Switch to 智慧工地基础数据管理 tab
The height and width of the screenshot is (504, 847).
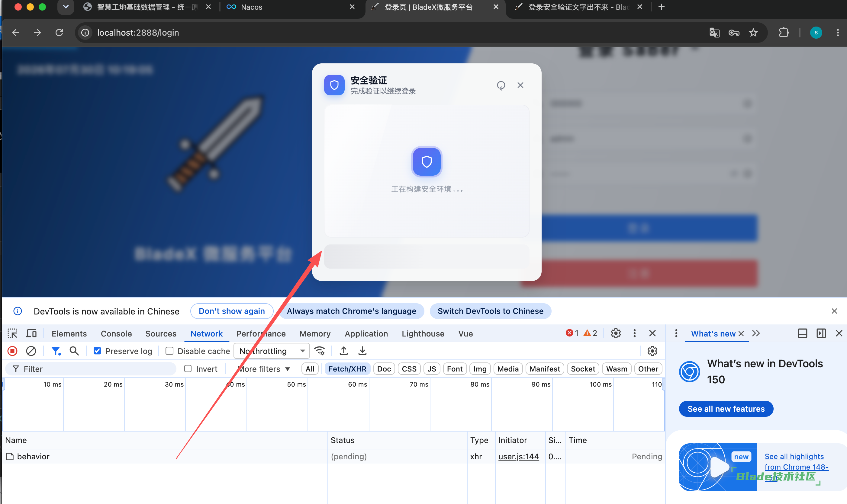147,7
